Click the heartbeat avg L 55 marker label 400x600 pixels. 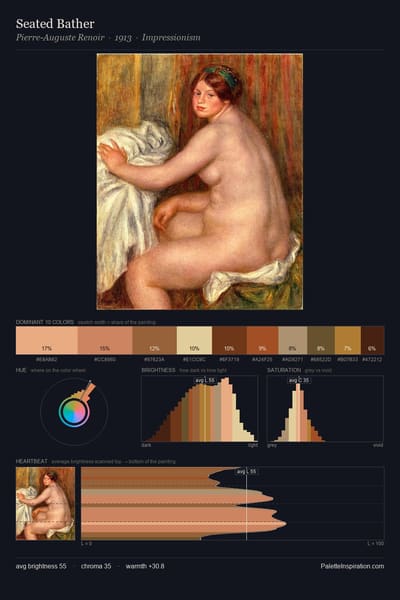click(247, 471)
